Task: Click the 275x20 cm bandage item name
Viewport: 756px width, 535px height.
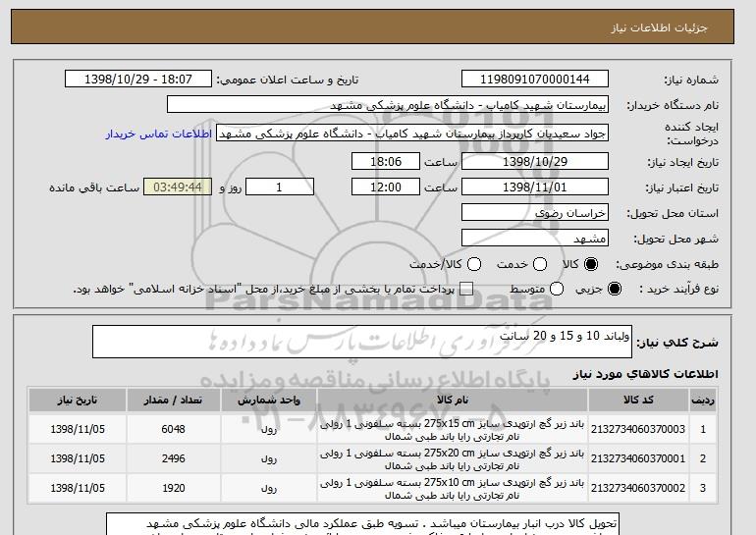Action: 453,459
